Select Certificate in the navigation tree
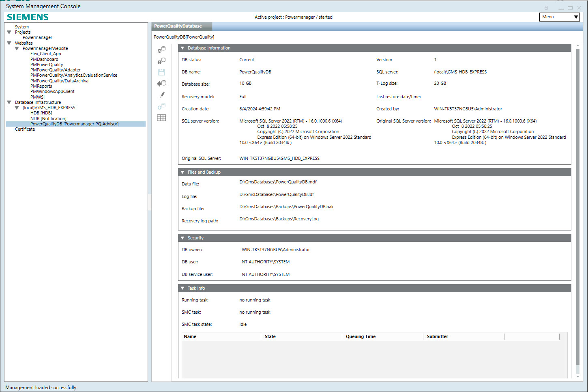Screen dimensions: 588x392 (25, 129)
